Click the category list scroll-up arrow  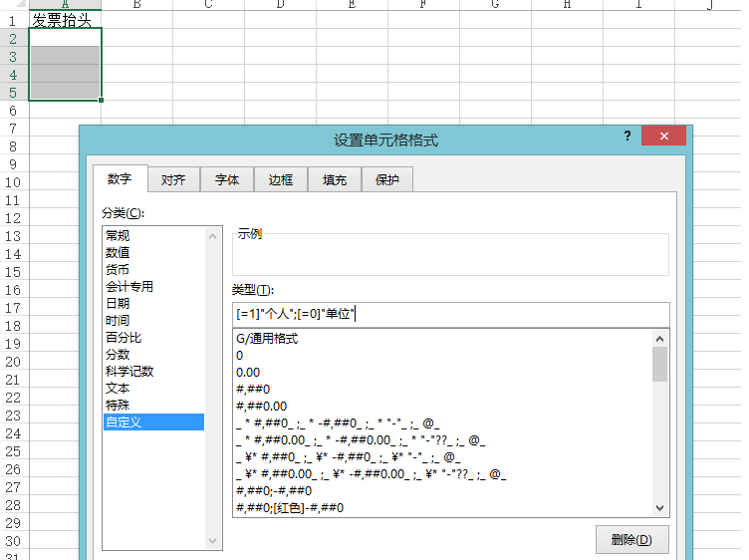pyautogui.click(x=213, y=236)
